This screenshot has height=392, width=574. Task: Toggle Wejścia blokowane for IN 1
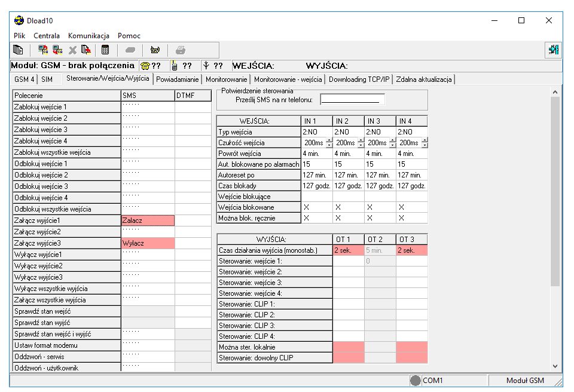click(x=306, y=207)
